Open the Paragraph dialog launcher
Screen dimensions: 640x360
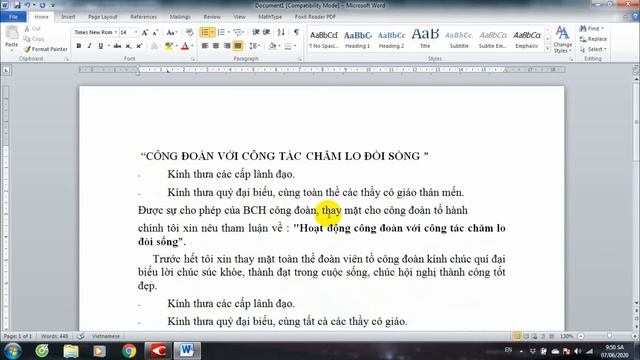click(x=300, y=59)
